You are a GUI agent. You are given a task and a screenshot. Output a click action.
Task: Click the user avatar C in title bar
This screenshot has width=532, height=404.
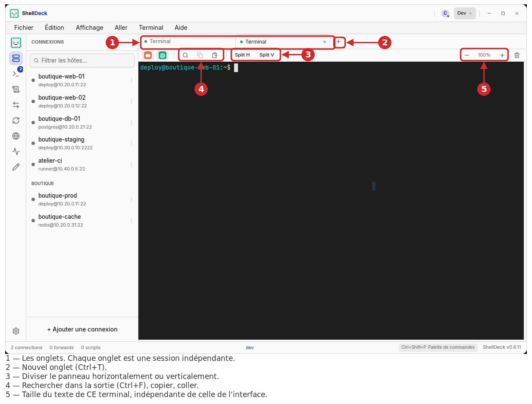(x=445, y=13)
